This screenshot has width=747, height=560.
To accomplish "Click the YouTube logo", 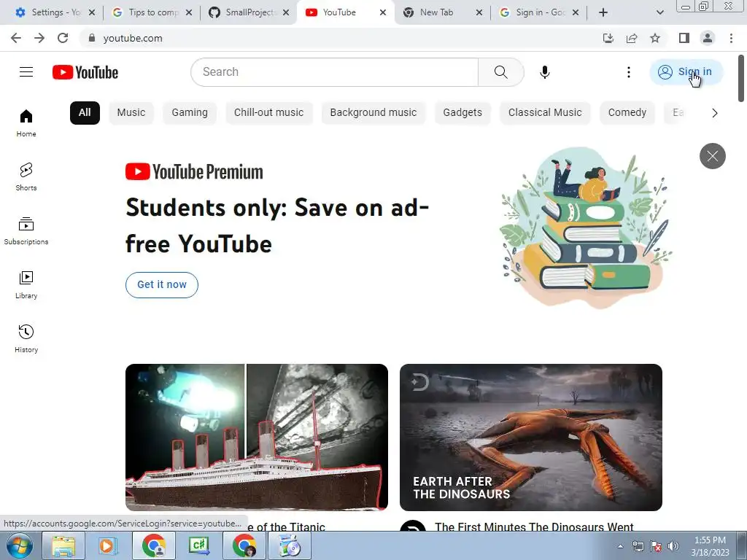I will 85,72.
